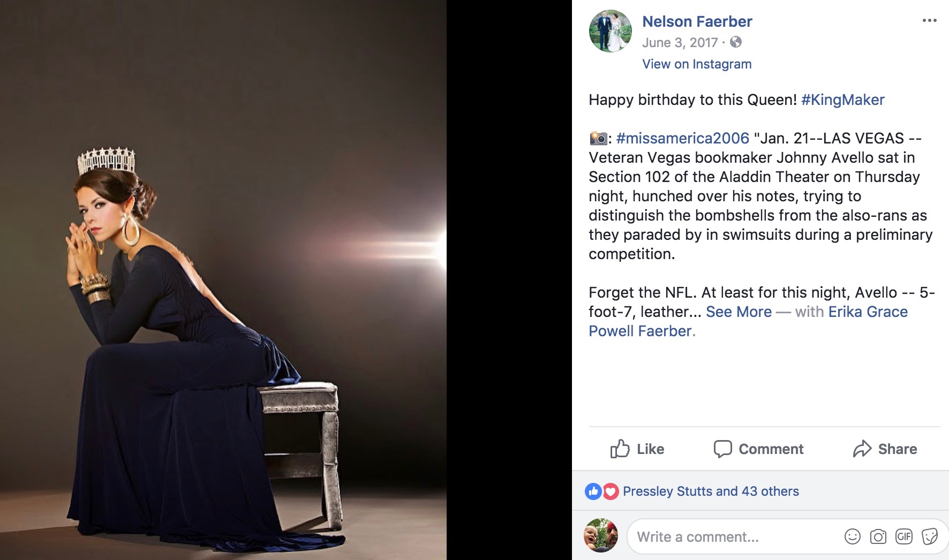Open the emoji picker in comment box
Viewport: 949px width, 560px height.
pyautogui.click(x=852, y=536)
